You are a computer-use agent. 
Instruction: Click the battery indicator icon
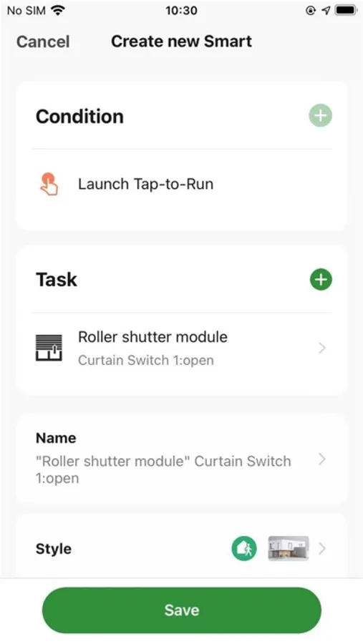point(345,10)
